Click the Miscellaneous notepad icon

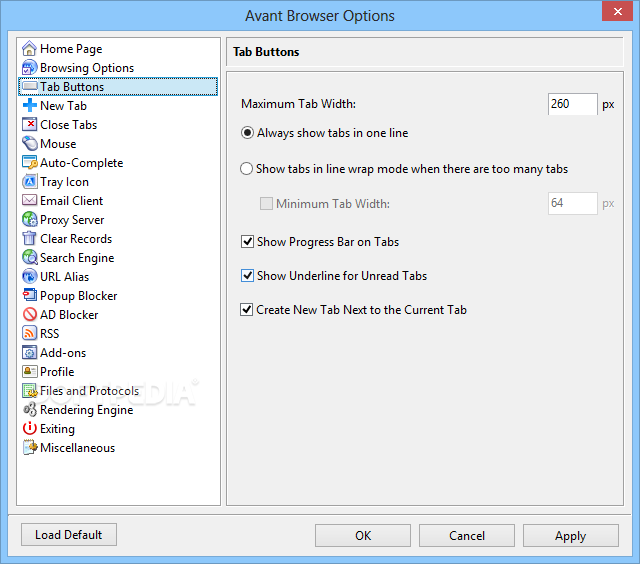pos(29,447)
